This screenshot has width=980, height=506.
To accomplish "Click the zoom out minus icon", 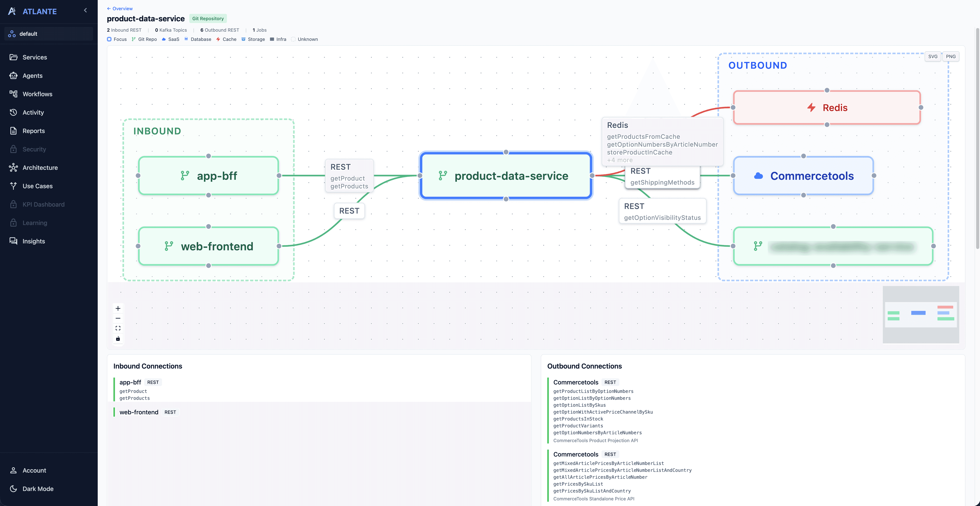I will [118, 318].
